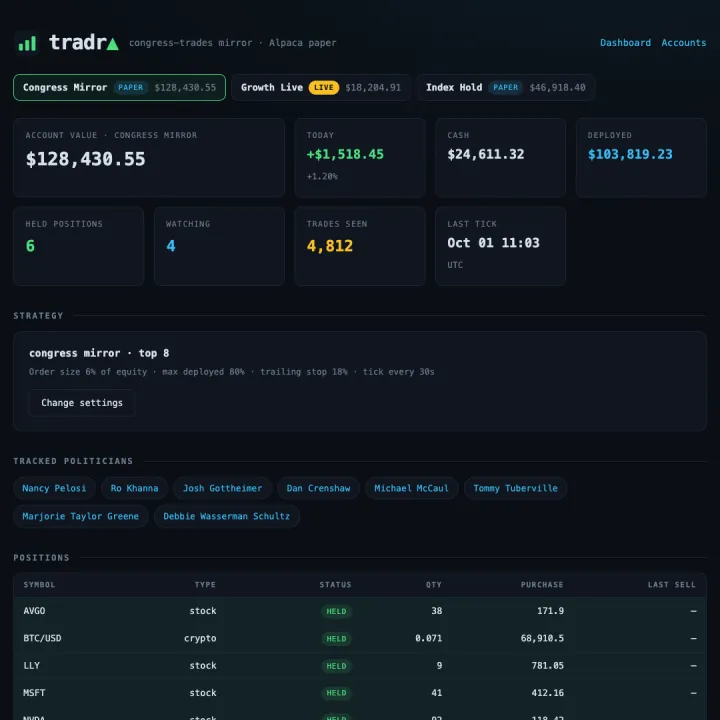Click the STATUS column header

click(x=335, y=585)
